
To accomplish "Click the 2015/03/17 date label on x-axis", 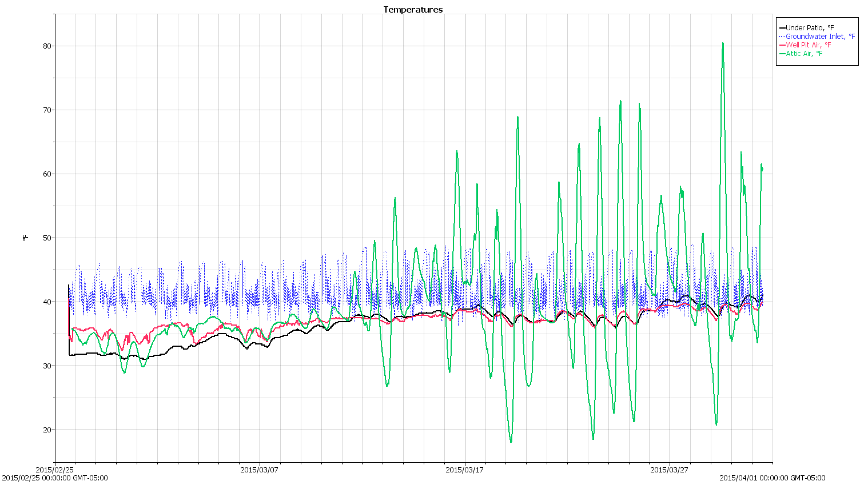I will point(464,470).
